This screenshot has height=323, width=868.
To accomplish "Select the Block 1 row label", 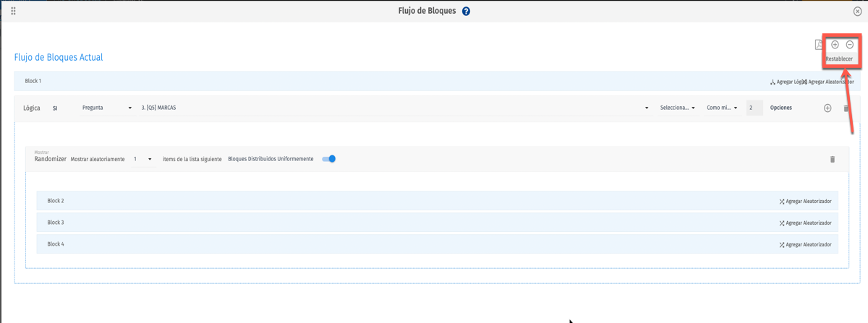I will pyautogui.click(x=33, y=81).
